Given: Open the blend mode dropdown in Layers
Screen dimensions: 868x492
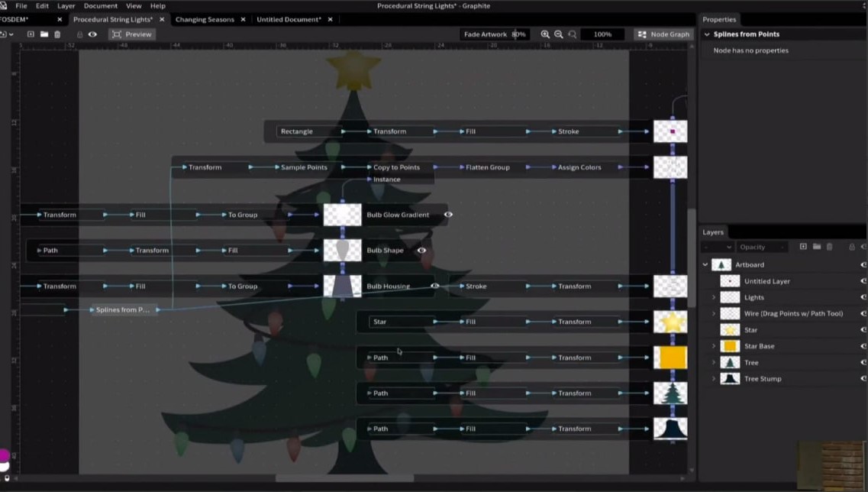Looking at the screenshot, I should [x=718, y=247].
